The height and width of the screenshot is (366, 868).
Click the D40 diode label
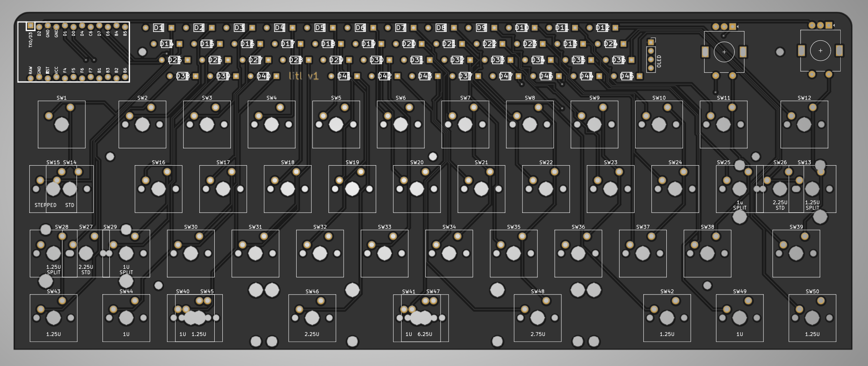[263, 76]
